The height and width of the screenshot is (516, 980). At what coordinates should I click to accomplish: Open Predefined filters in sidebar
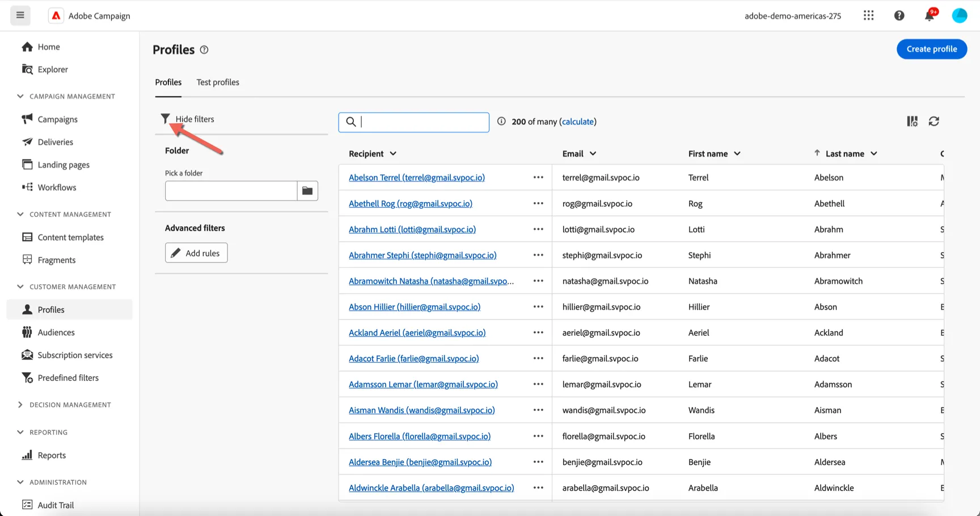pyautogui.click(x=68, y=378)
